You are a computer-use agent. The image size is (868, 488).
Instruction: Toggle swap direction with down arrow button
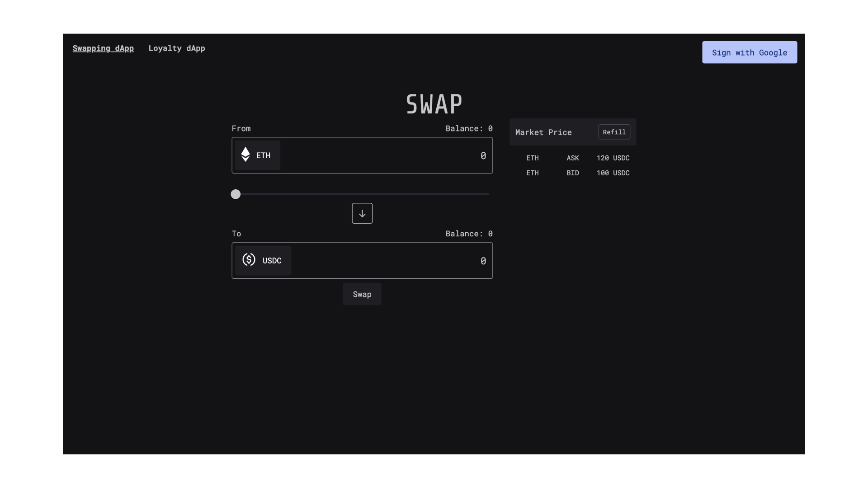pyautogui.click(x=362, y=213)
